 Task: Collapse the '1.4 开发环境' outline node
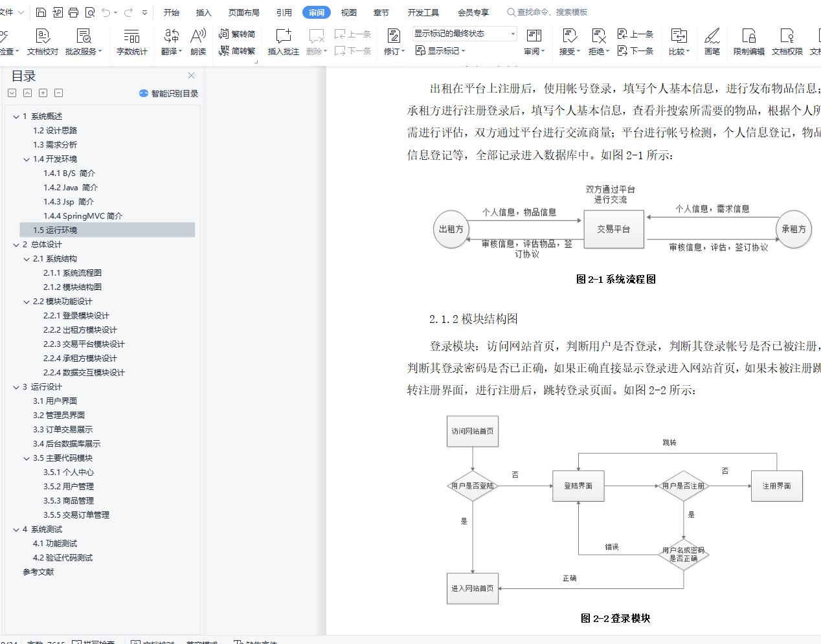coord(27,159)
